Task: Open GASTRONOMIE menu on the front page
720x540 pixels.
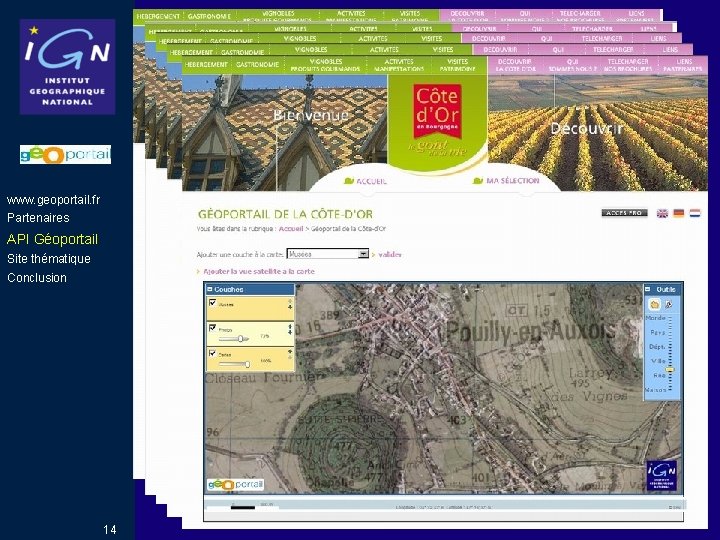Action: pos(257,65)
